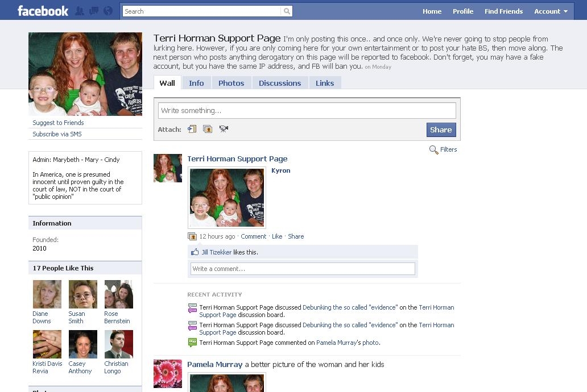Click the Christian Longo name link

coord(116,368)
